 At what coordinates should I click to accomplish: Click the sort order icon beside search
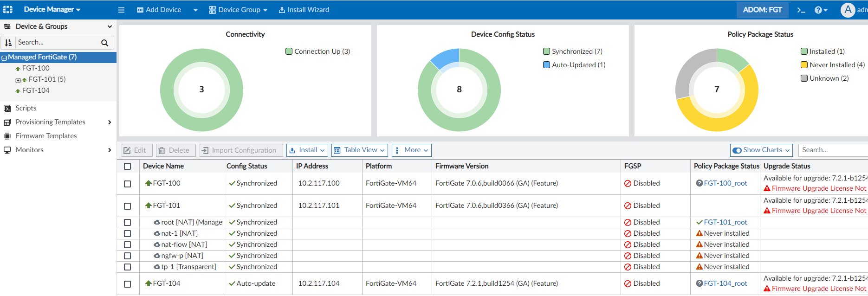8,43
